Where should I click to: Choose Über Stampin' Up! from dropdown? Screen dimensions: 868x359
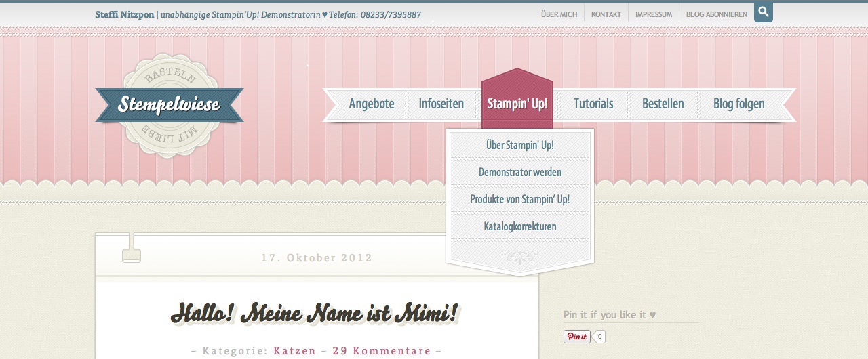tap(520, 145)
